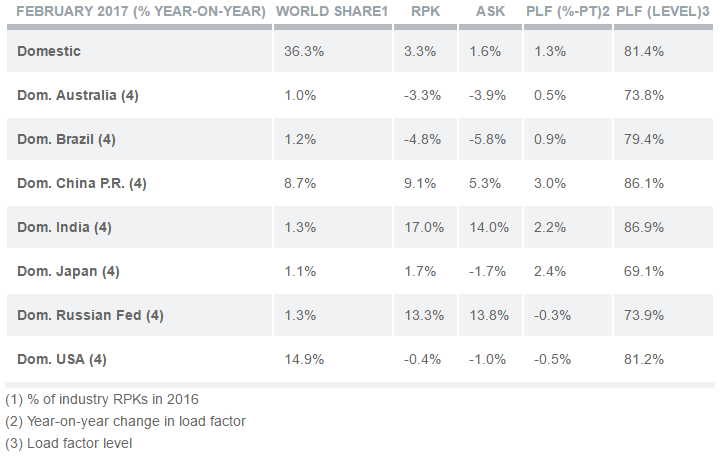Select the Dom. China P.R. row label
This screenshot has width=721, height=458.
(x=82, y=183)
